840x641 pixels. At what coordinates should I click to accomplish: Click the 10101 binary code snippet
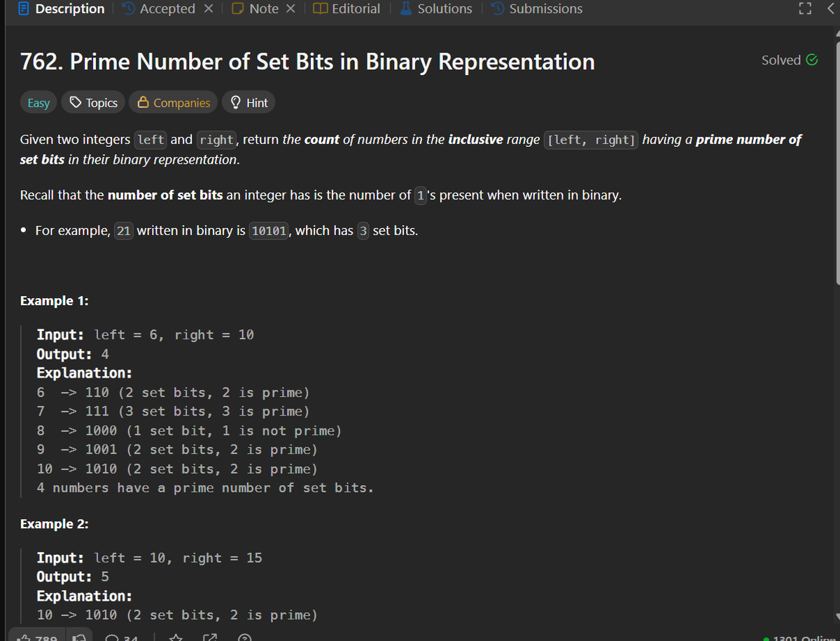(x=269, y=231)
